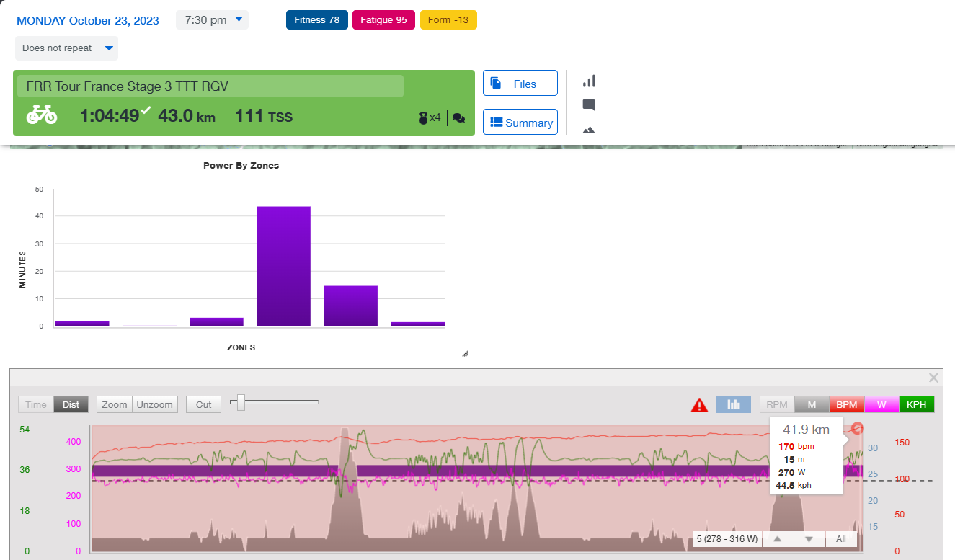Screen dimensions: 955x560
Task: Open the workout comments speech bubble icon
Action: pos(589,105)
